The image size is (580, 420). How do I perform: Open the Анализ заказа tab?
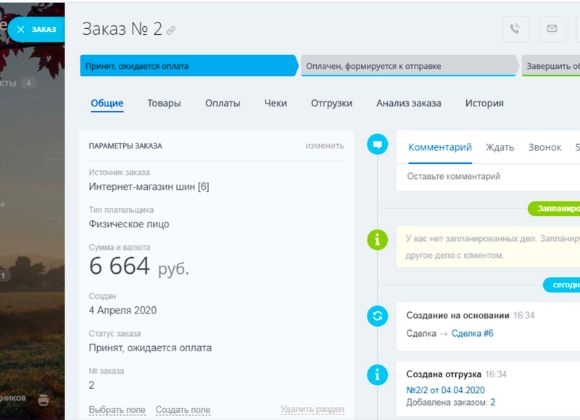click(x=409, y=103)
